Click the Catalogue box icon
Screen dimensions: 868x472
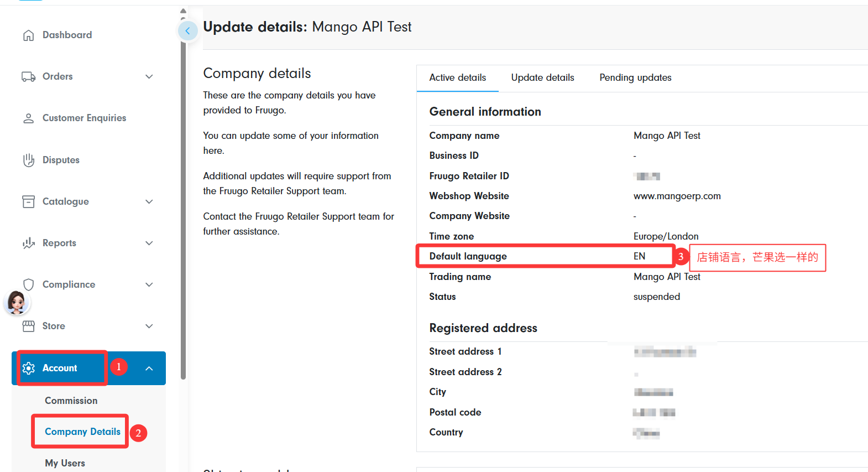(28, 201)
